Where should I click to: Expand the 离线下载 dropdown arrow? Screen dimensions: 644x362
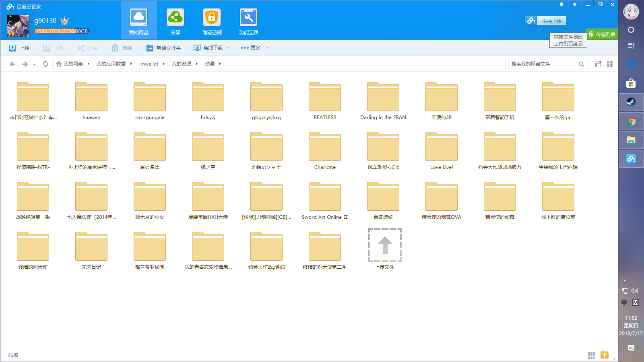point(229,47)
